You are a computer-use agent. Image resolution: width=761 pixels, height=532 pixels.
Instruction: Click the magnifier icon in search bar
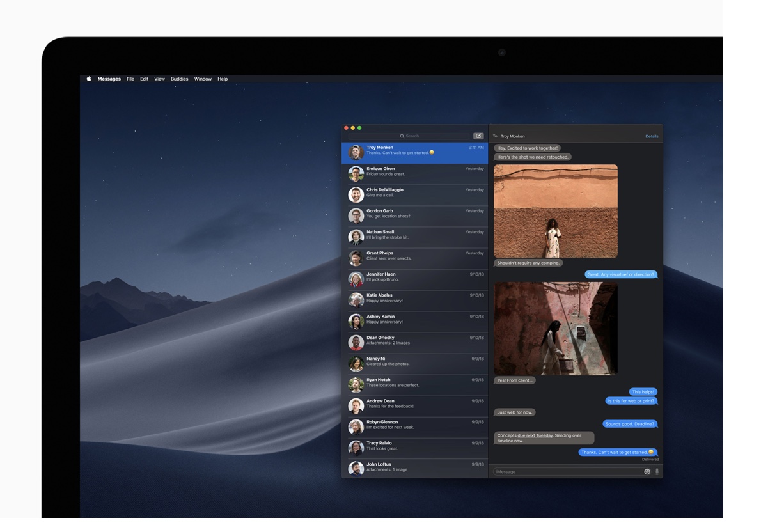(x=402, y=136)
